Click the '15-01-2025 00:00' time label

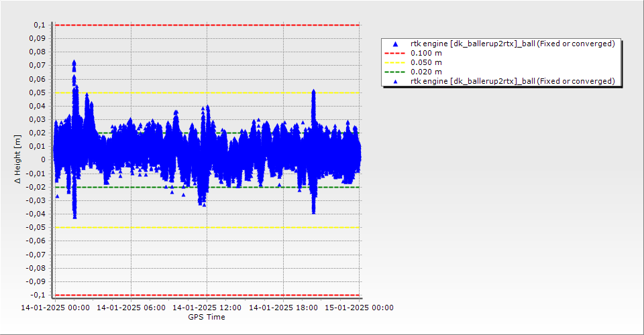click(360, 308)
